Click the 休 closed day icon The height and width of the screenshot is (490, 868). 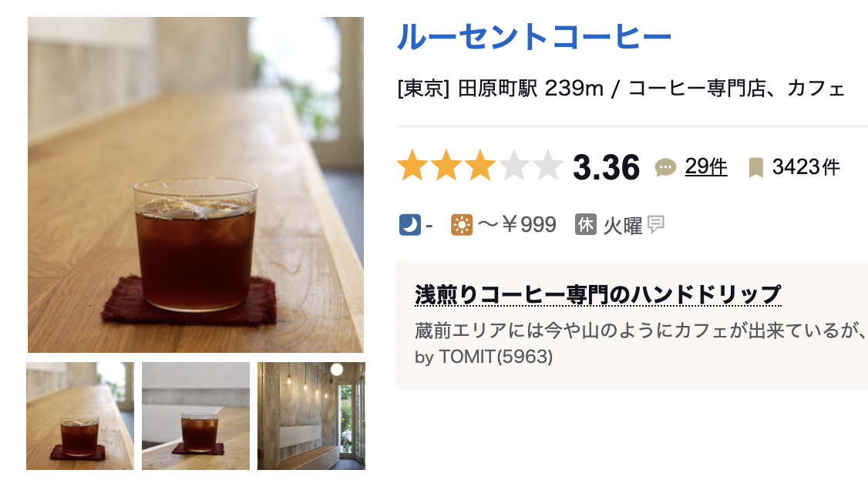point(586,225)
